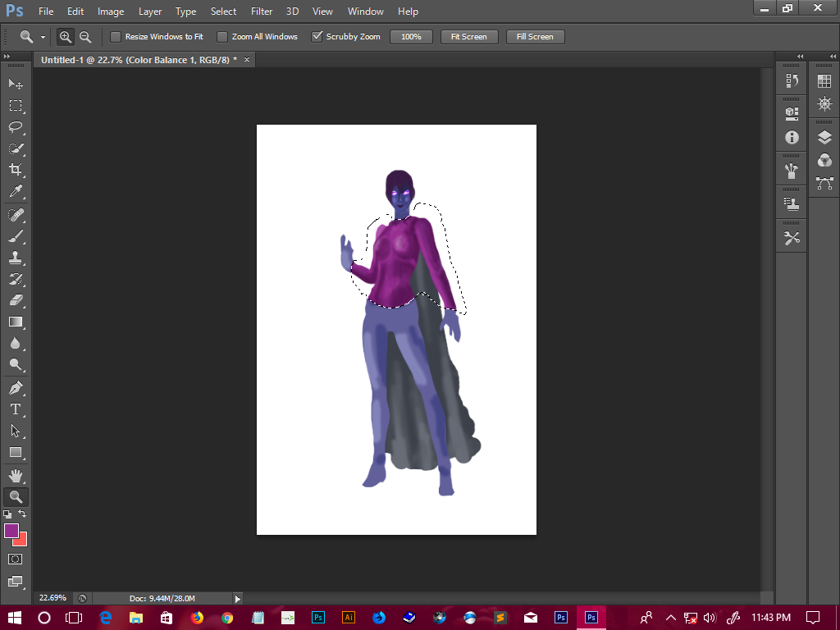840x630 pixels.
Task: Select the Hand tool
Action: tap(16, 475)
